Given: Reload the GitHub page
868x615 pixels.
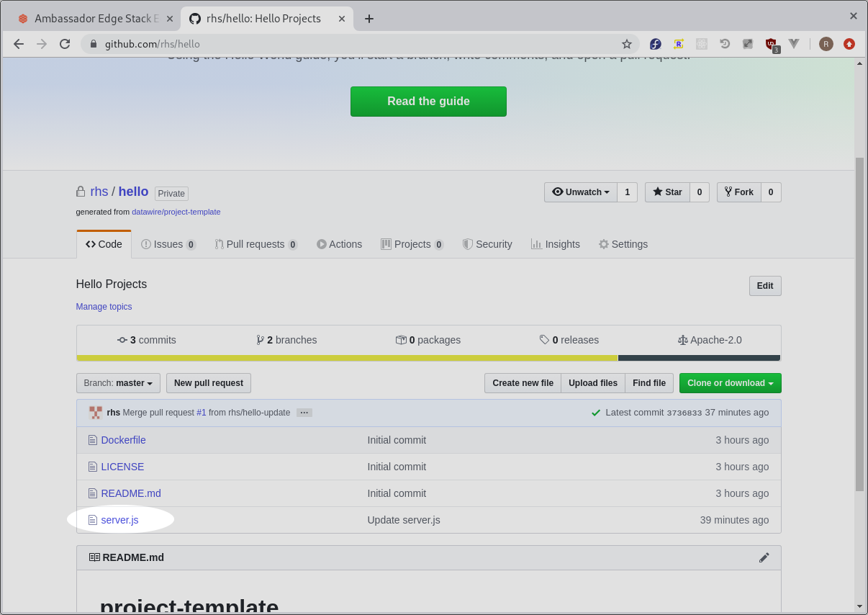Looking at the screenshot, I should coord(65,44).
